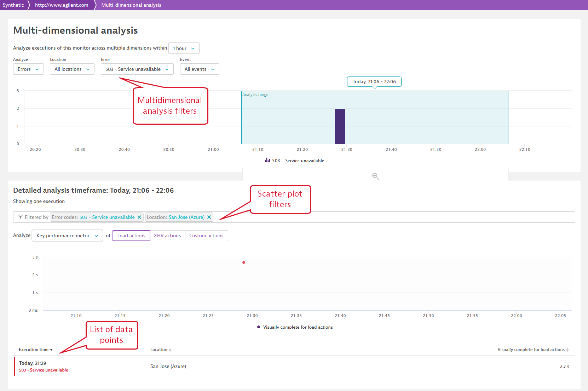The image size is (588, 391).
Task: Select the Load actions tab
Action: coord(131,236)
